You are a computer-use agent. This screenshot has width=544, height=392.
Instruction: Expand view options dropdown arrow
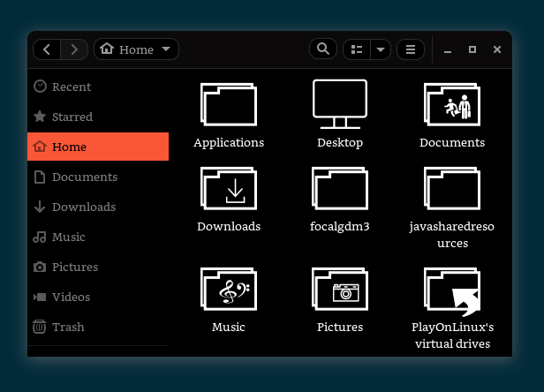pyautogui.click(x=381, y=49)
